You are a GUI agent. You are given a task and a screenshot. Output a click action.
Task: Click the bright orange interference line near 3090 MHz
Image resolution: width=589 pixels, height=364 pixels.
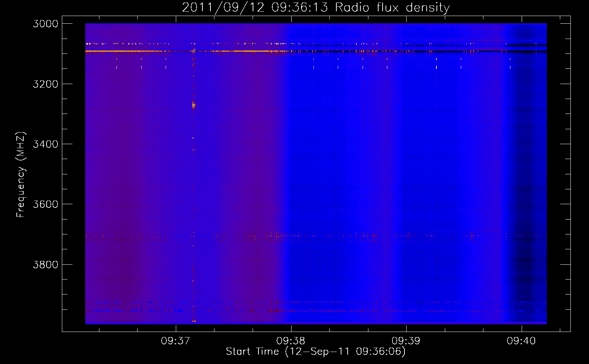coord(187,51)
